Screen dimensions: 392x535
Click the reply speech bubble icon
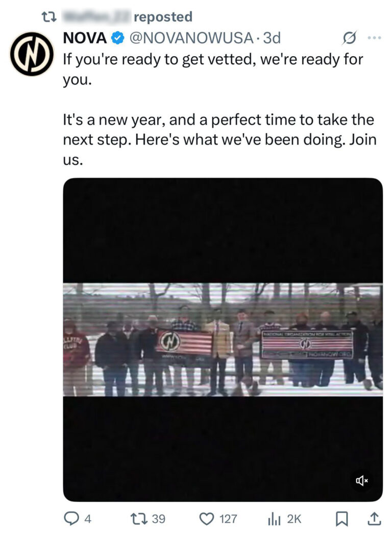click(x=70, y=519)
